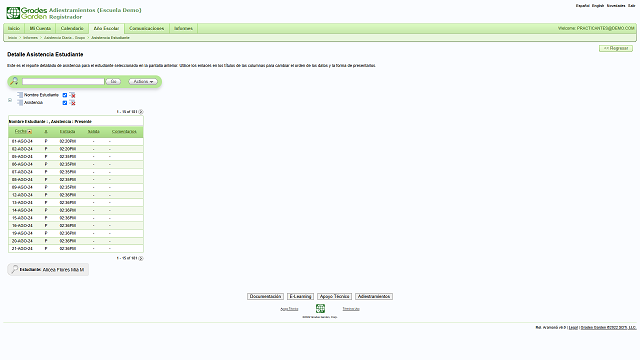Remove the Asistencia control break
Viewport: 640px width, 360px height.
[73, 103]
